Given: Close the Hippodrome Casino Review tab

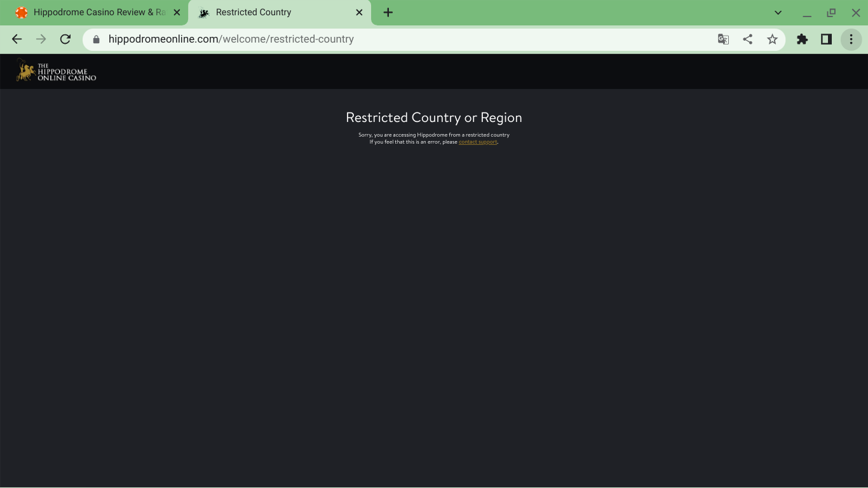Looking at the screenshot, I should pyautogui.click(x=177, y=13).
